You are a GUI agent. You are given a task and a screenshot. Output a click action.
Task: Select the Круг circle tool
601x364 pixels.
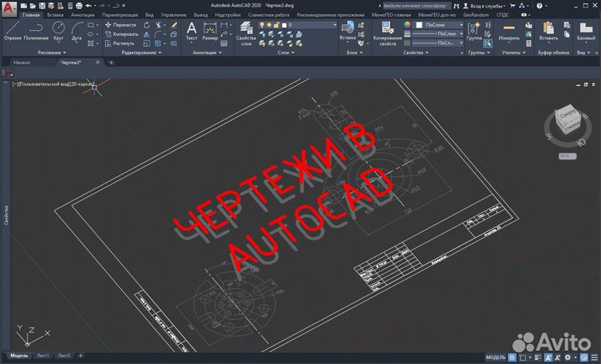point(58,31)
